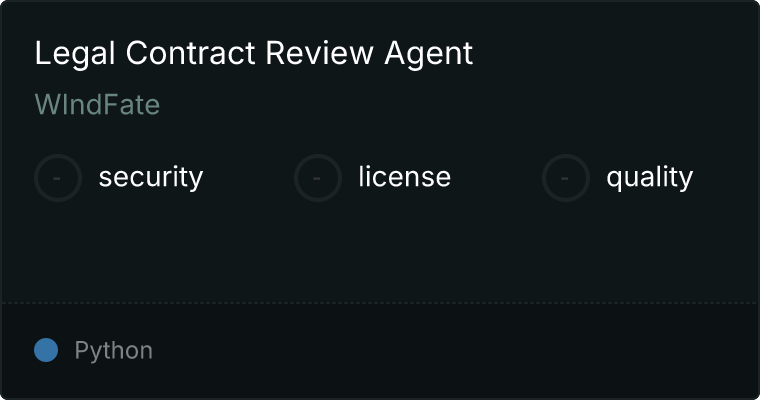Select the security label text
Image resolution: width=760 pixels, height=400 pixels.
[x=151, y=177]
